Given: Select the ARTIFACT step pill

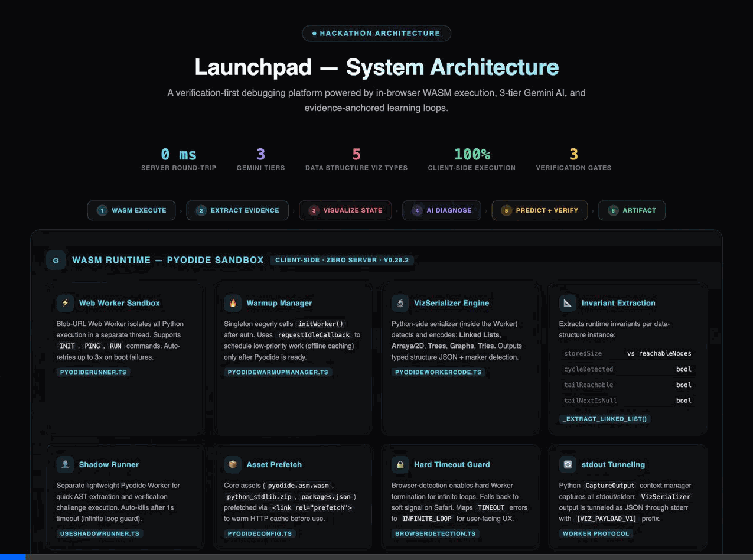Looking at the screenshot, I should (632, 210).
